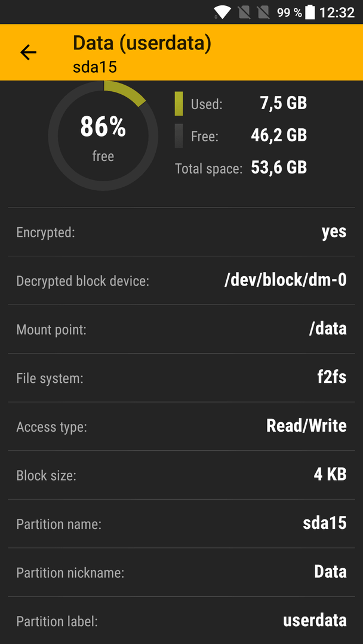Tap the first no-SIM icon
This screenshot has width=363, height=644.
[x=244, y=13]
